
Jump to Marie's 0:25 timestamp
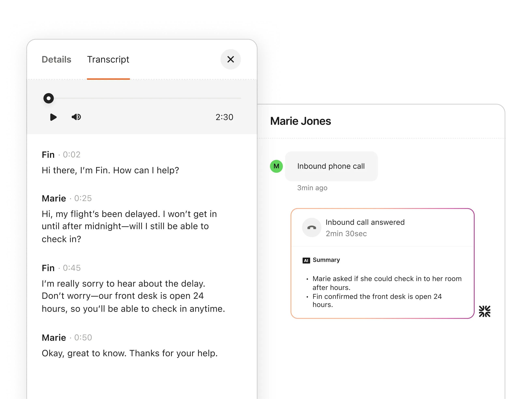(83, 198)
